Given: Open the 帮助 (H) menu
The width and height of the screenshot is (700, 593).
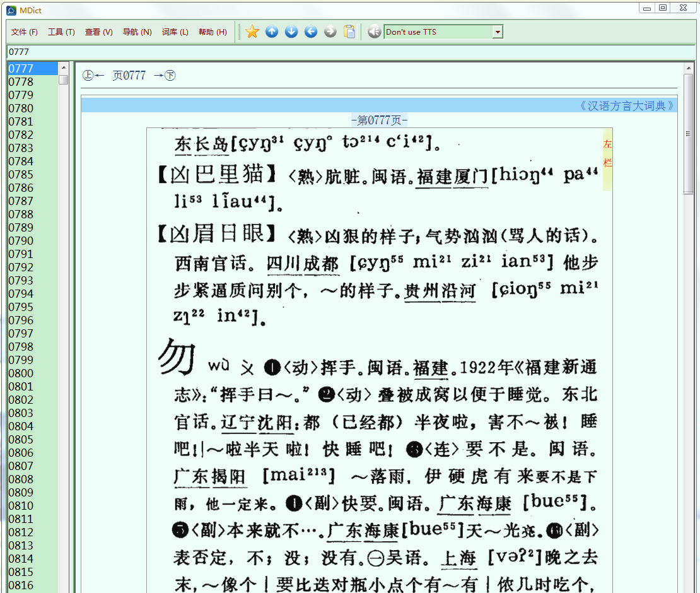Looking at the screenshot, I should point(213,32).
